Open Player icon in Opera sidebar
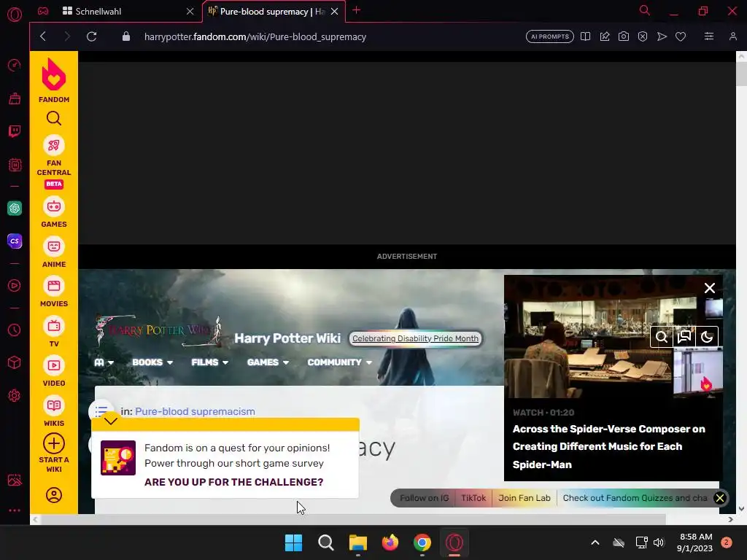This screenshot has width=747, height=560. coord(15,285)
